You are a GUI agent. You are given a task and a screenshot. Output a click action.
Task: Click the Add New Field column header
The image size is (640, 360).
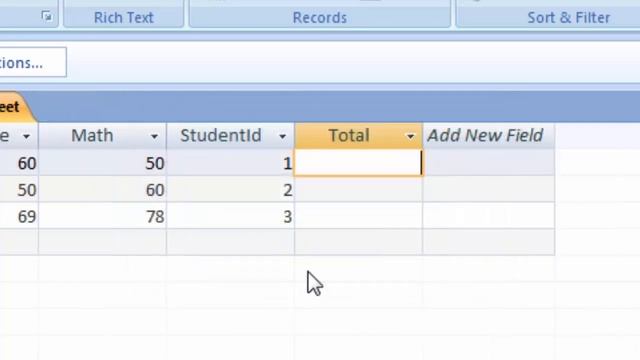pos(489,136)
